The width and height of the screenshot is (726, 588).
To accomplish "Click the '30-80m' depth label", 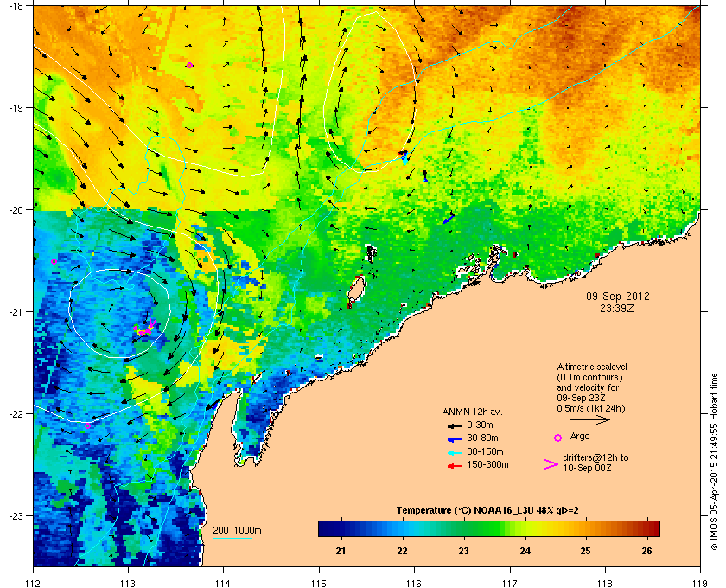I will (482, 438).
